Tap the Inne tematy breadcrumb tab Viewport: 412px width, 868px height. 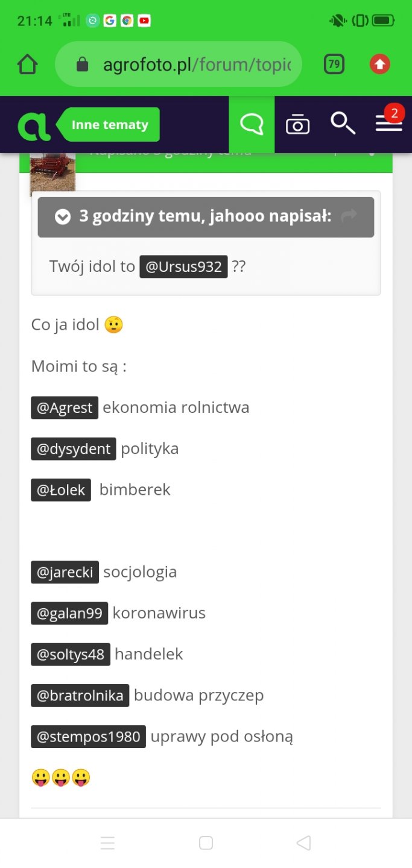110,125
